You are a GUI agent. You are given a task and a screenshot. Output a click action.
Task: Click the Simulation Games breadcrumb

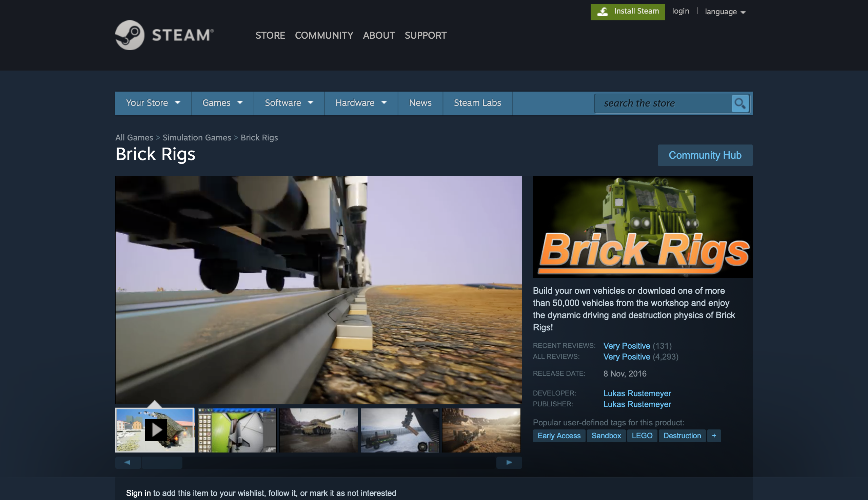[x=197, y=137]
